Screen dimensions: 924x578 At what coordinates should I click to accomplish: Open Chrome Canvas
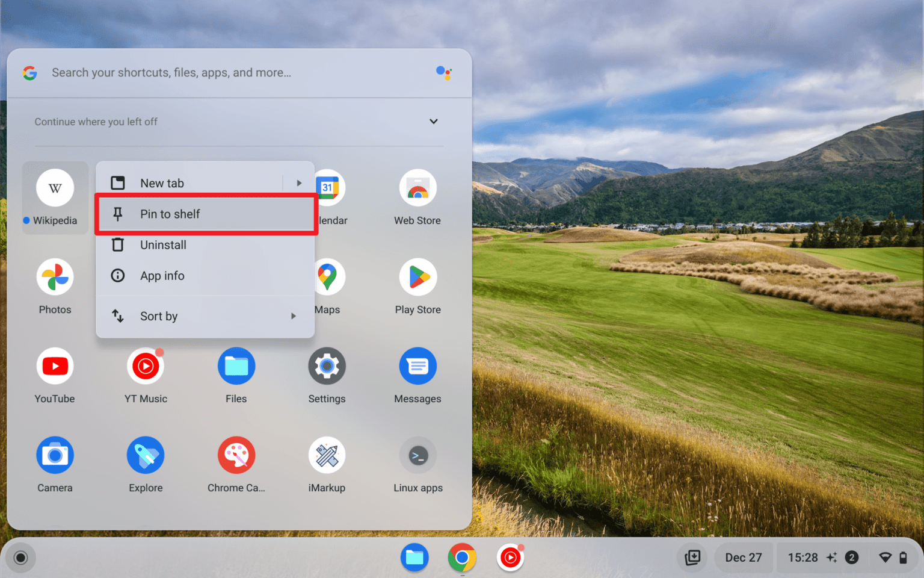pos(236,455)
